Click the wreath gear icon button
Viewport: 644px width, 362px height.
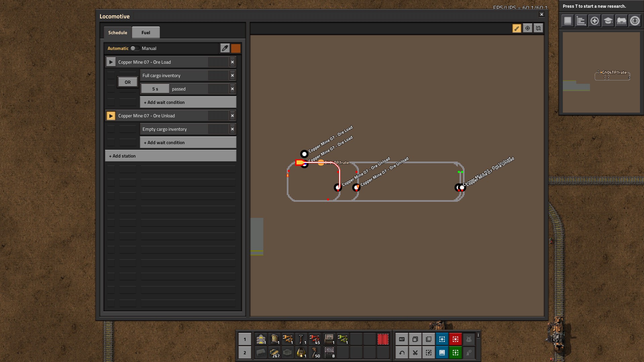(x=635, y=21)
